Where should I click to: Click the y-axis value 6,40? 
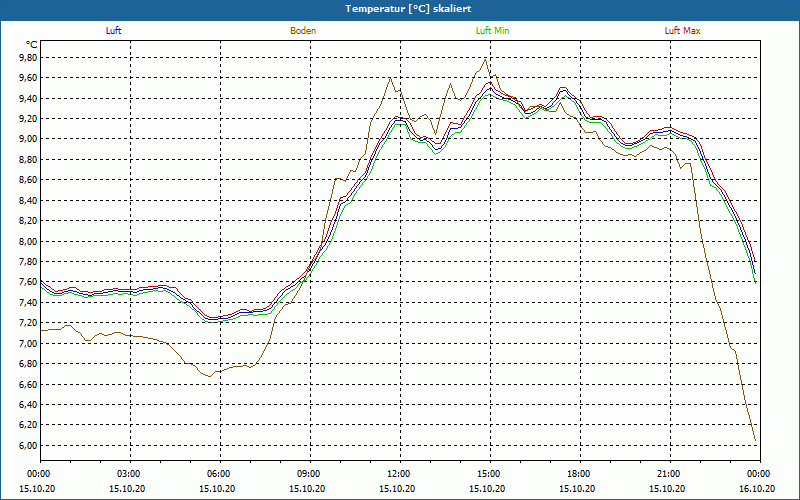(28, 405)
